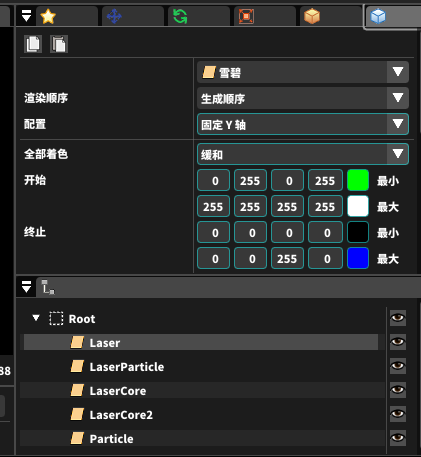
Task: Open the 生成顺序 render order dropdown
Action: [x=303, y=98]
